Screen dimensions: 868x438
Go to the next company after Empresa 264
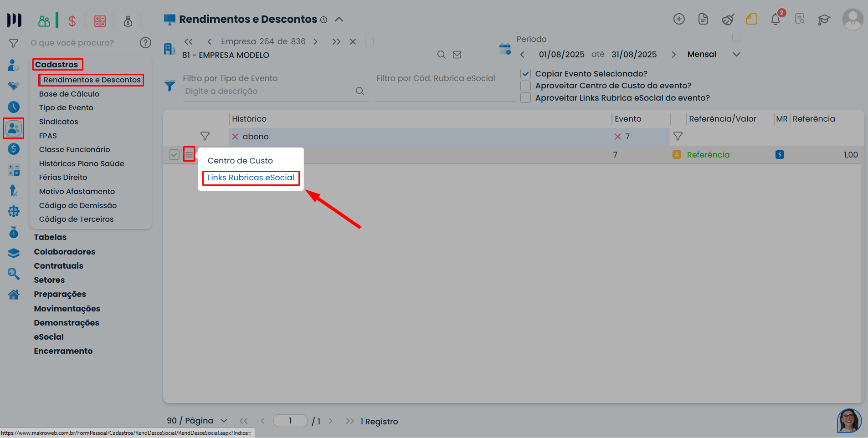click(315, 42)
